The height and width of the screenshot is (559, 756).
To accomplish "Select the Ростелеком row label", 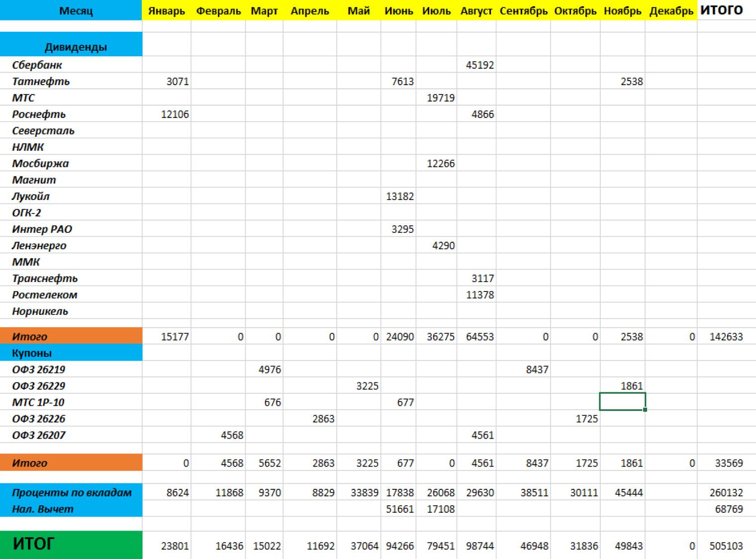I will click(x=45, y=294).
